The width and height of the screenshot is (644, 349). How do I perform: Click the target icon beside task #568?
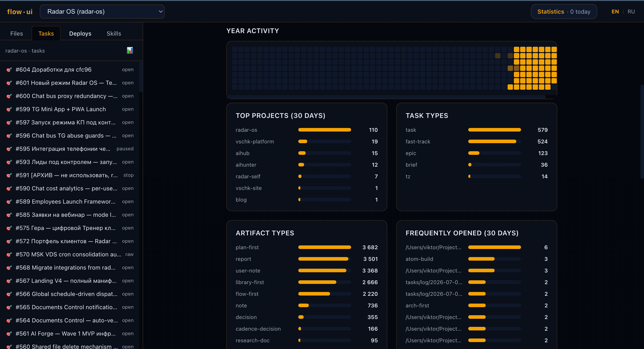tap(9, 268)
